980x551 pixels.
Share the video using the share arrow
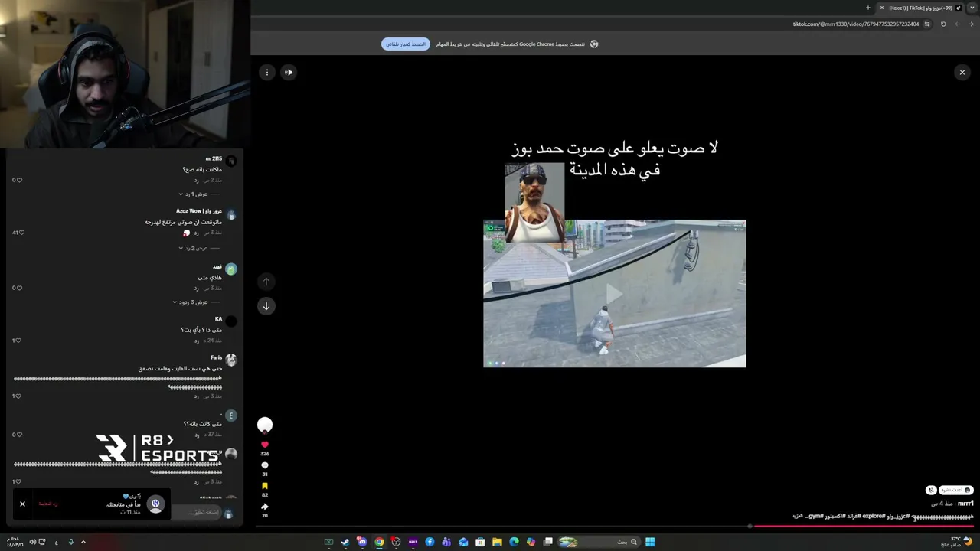coord(265,507)
